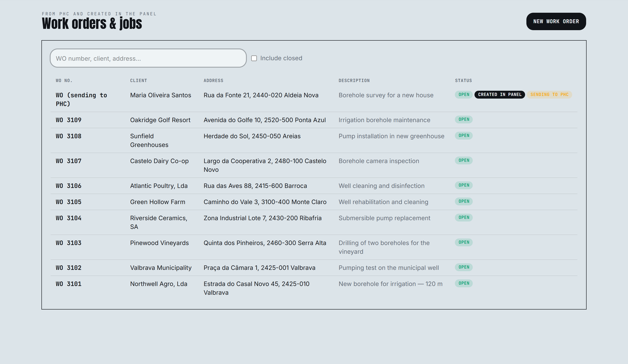Click the Open badge on Maria Oliveira Santos row

[x=464, y=95]
